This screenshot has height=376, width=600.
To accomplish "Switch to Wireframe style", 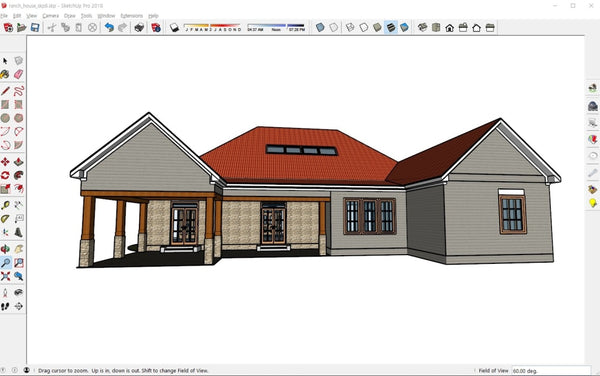I will 350,28.
